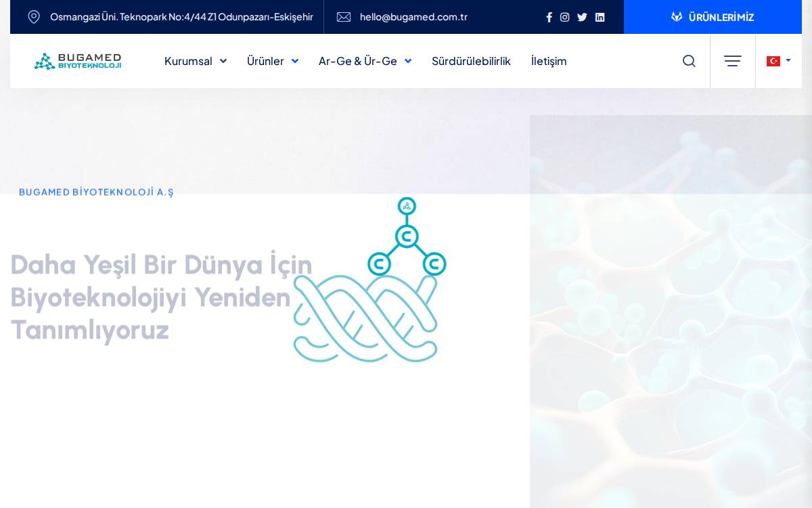The width and height of the screenshot is (812, 508).
Task: Open the hamburger side menu
Action: 733,61
